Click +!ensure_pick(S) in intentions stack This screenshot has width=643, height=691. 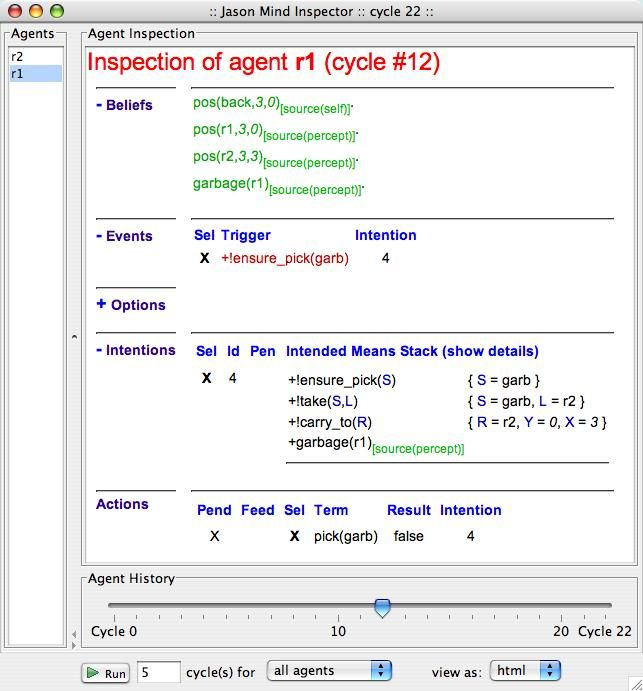[342, 380]
